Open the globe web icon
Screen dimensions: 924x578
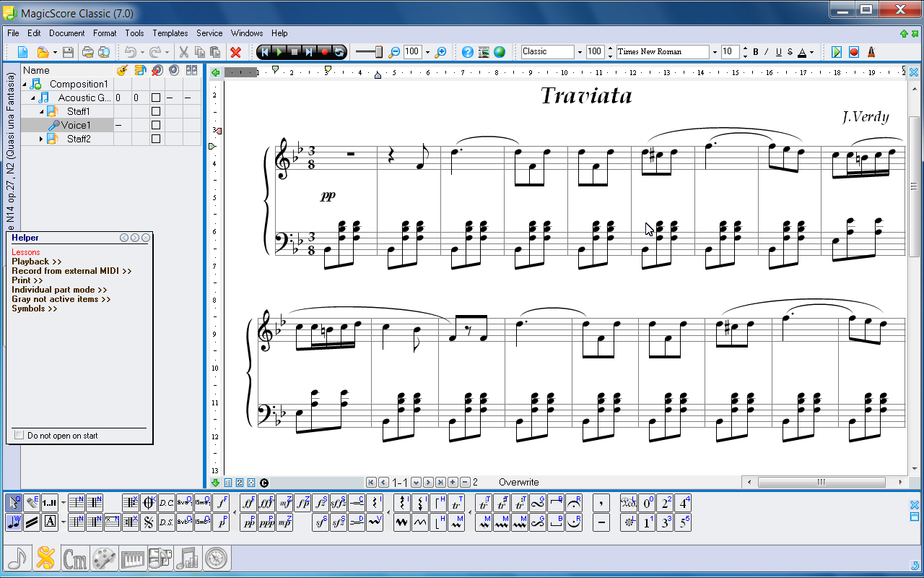coord(500,52)
